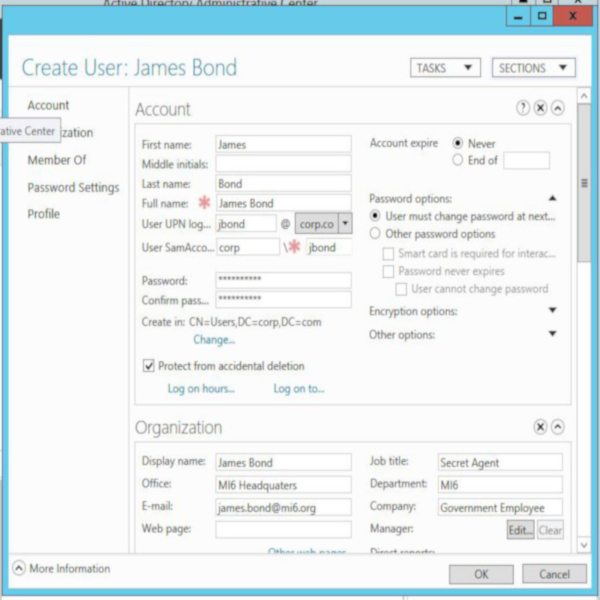Check Password never expires
This screenshot has height=600, width=600.
click(x=388, y=271)
